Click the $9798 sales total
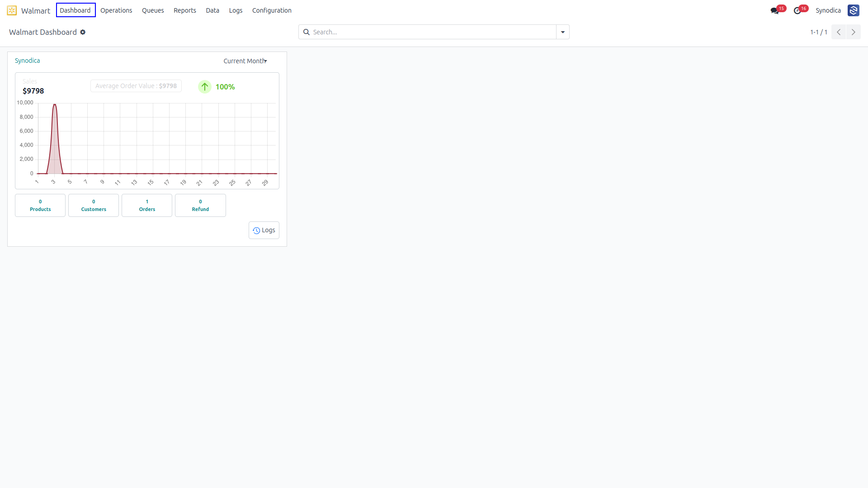Viewport: 868px width, 488px height. (x=33, y=91)
